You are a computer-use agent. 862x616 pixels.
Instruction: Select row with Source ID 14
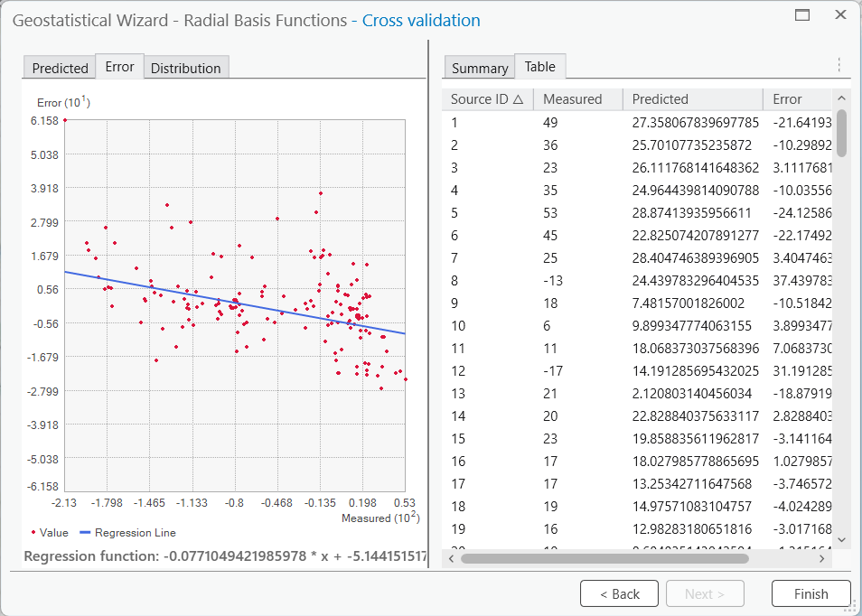point(637,415)
